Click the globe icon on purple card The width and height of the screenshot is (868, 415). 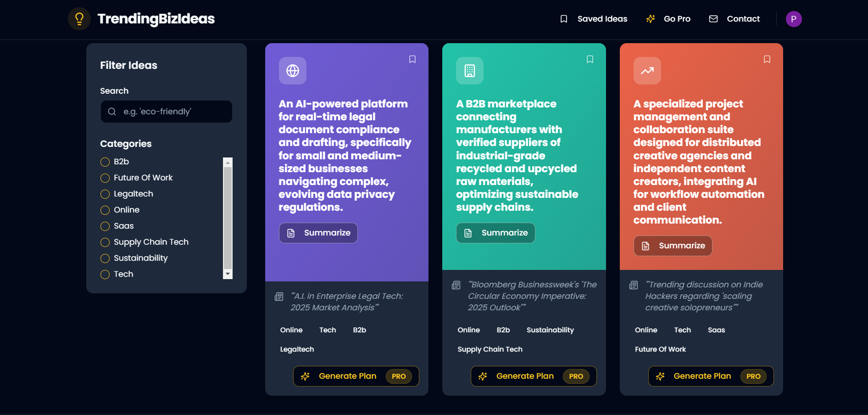coord(293,71)
